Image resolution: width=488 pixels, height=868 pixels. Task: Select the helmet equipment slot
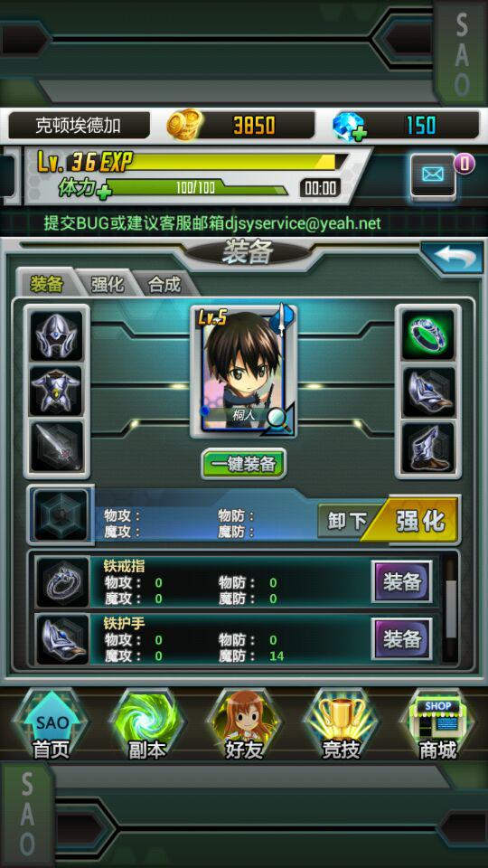(x=56, y=335)
